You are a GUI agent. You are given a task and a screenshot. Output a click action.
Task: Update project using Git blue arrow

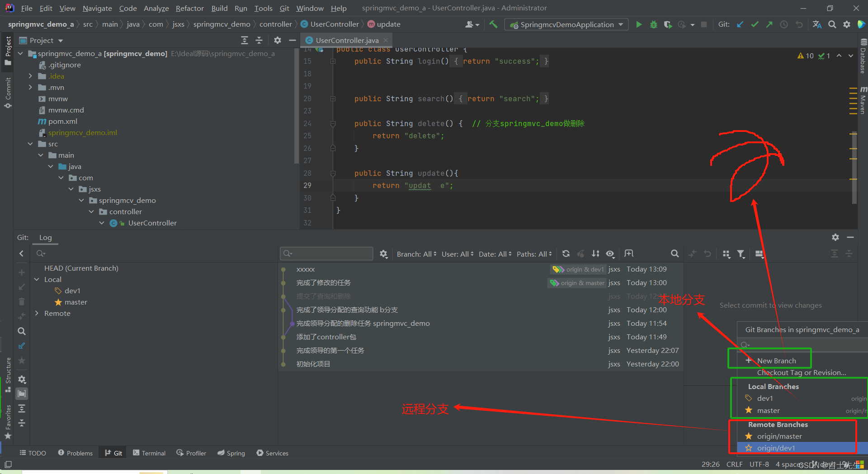740,24
